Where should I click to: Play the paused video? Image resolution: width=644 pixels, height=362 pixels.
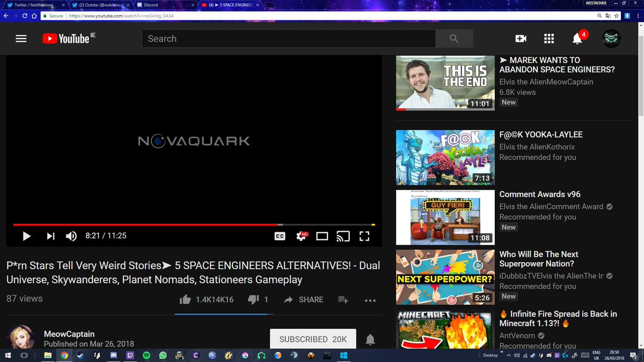click(26, 236)
